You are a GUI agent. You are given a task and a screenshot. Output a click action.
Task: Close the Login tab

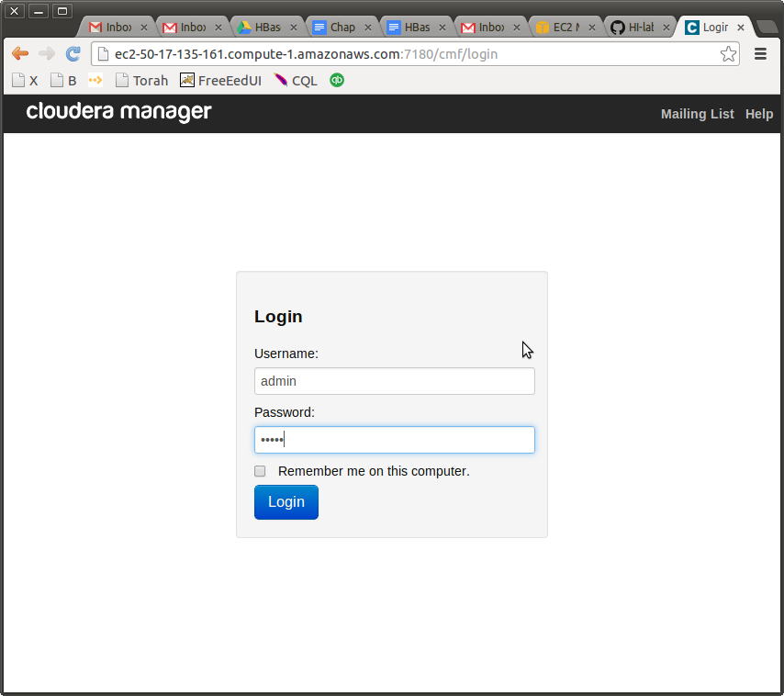(741, 28)
